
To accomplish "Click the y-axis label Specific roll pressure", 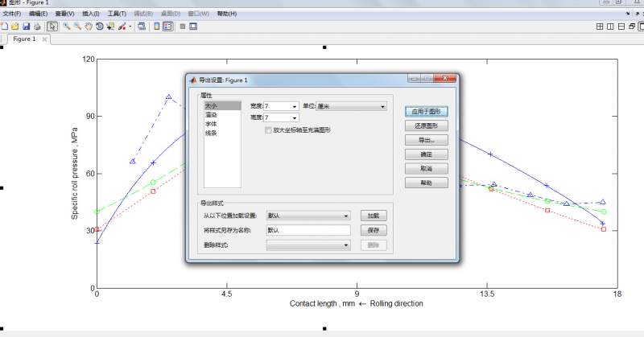I will pos(74,173).
